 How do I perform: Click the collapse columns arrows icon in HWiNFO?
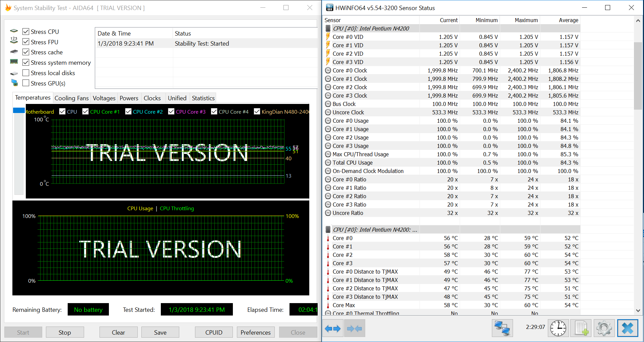tap(355, 329)
